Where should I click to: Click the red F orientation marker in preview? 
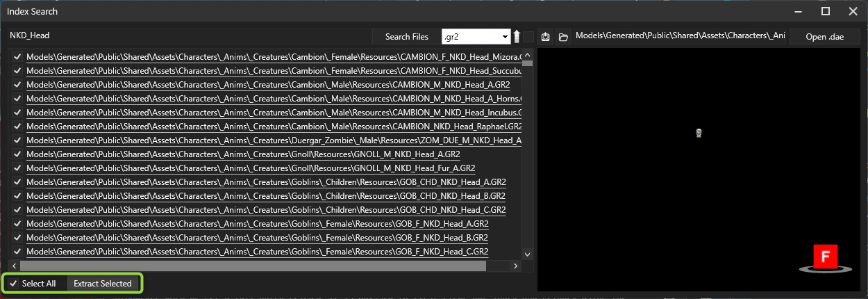point(826,257)
